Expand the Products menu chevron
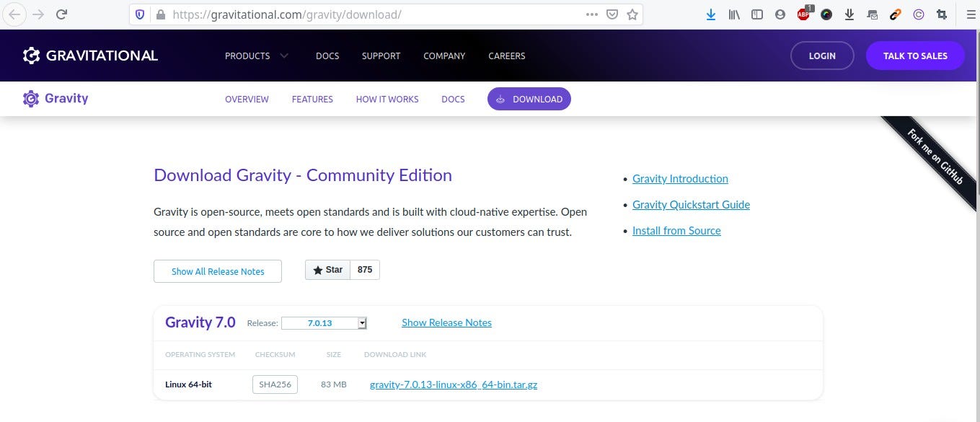 (x=284, y=56)
